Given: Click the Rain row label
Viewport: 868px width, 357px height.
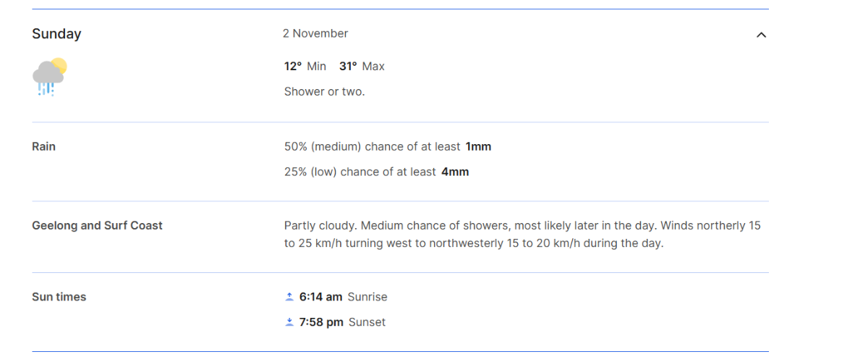Looking at the screenshot, I should [43, 146].
